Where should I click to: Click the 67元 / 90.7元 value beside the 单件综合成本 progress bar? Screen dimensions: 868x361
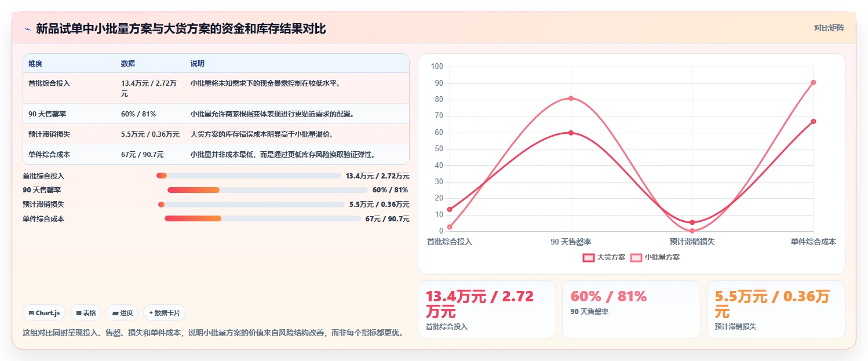[387, 218]
